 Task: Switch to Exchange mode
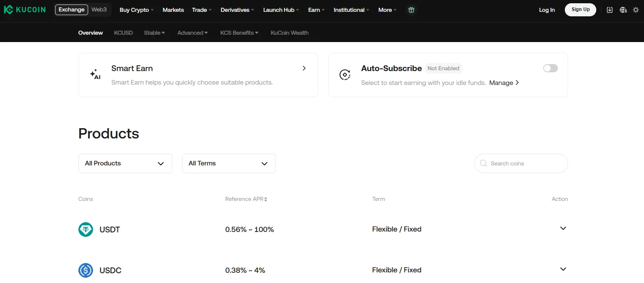click(x=71, y=9)
